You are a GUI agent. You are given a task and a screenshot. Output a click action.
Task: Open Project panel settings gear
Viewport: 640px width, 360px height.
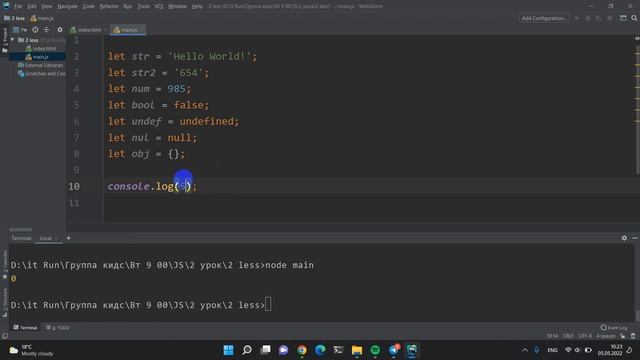(60, 30)
